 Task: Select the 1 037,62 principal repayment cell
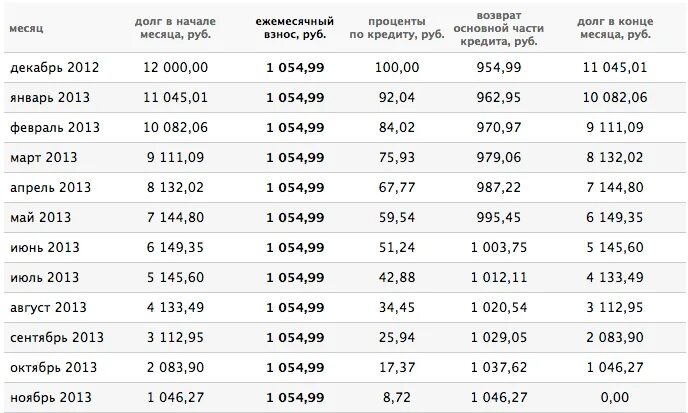(x=499, y=367)
